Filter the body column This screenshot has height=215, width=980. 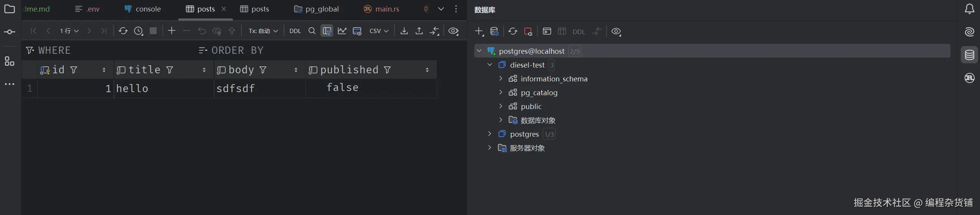pos(263,70)
